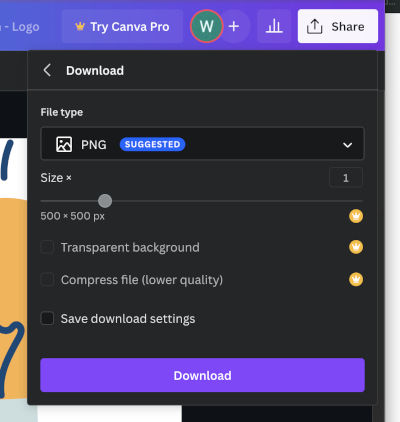
Task: Enable Transparent background checkbox
Action: pos(47,247)
